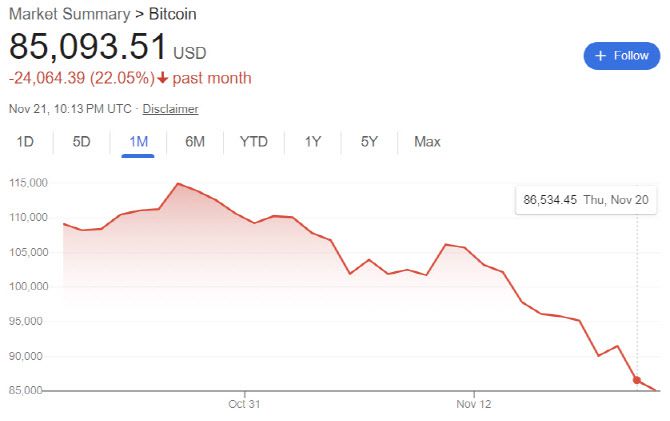Viewport: 670px width, 421px height.
Task: Follow Bitcoin with the Follow button
Action: (622, 56)
